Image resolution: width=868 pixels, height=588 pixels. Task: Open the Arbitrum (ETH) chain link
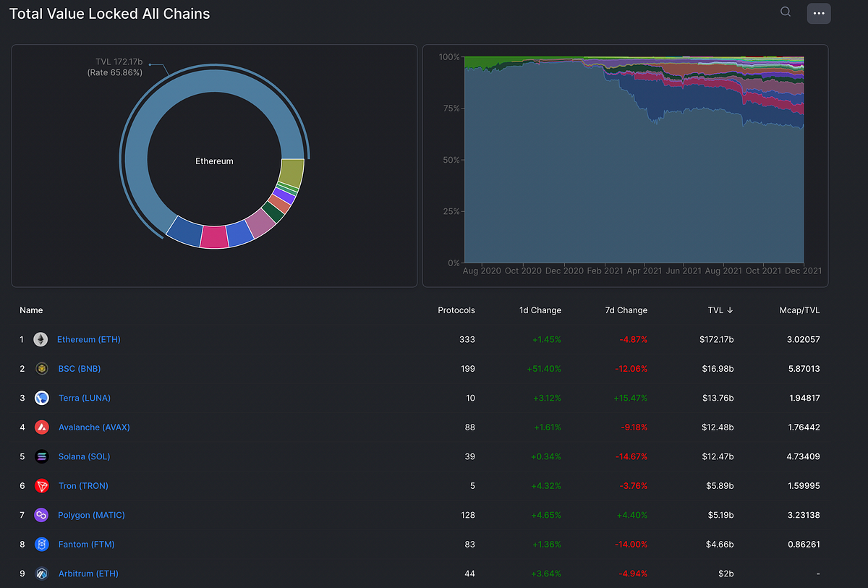coord(88,574)
